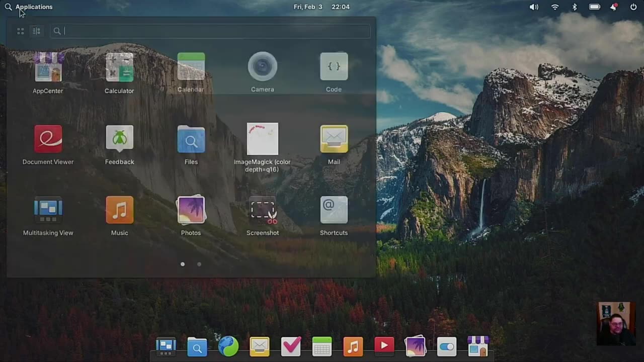The height and width of the screenshot is (362, 644).
Task: Switch launcher to category view
Action: 36,31
